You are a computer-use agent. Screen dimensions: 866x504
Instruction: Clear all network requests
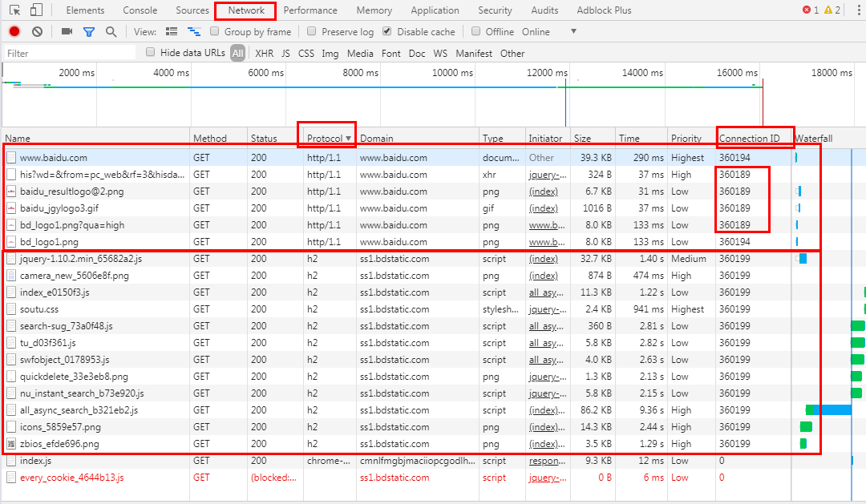tap(37, 30)
